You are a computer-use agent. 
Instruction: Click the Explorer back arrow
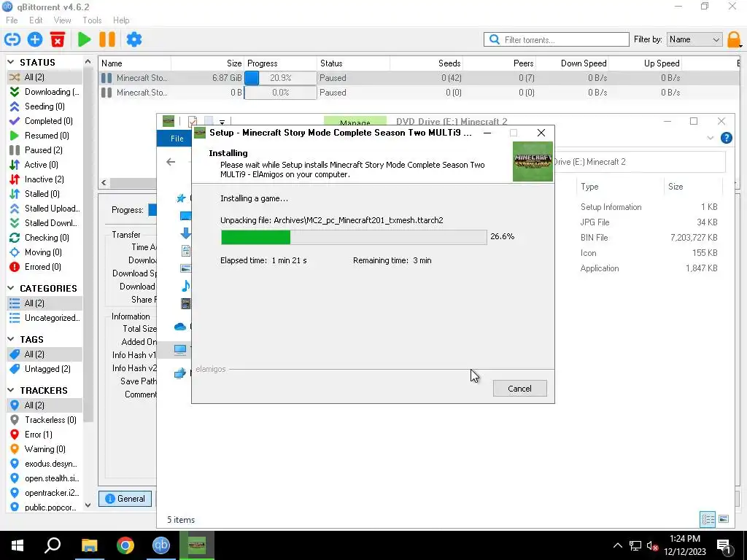171,162
